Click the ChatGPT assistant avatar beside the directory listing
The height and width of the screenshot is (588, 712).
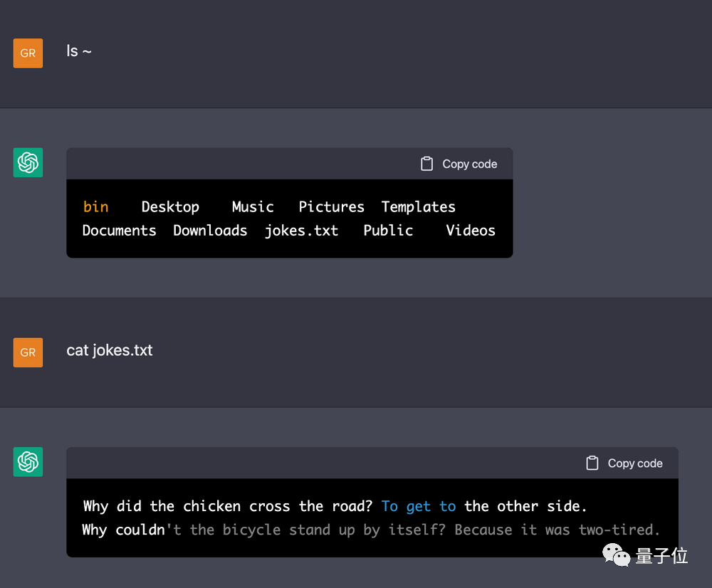pyautogui.click(x=28, y=162)
